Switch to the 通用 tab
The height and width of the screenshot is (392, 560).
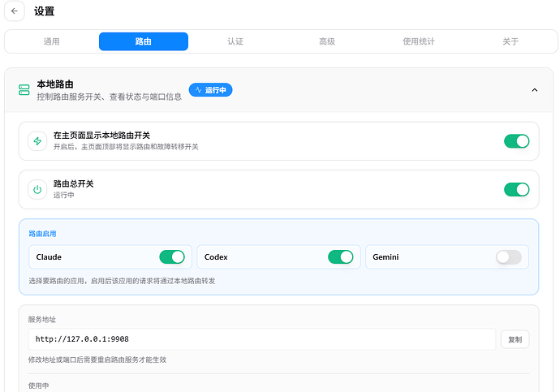tap(51, 41)
